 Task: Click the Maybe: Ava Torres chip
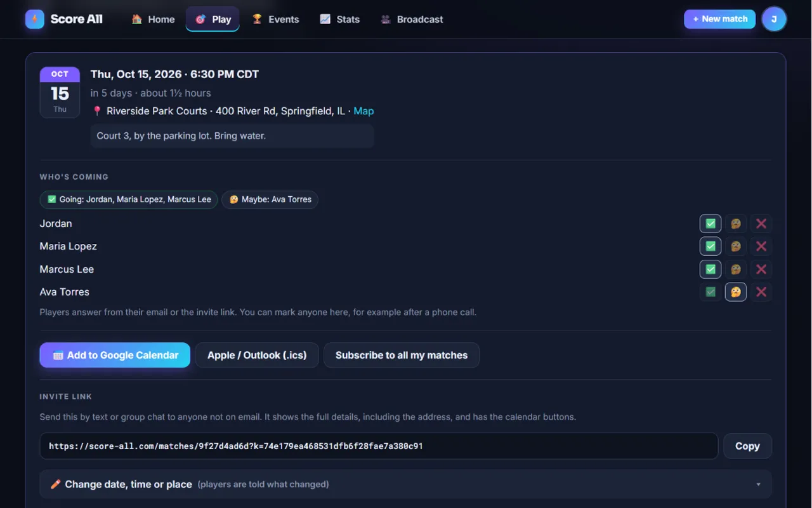click(270, 199)
